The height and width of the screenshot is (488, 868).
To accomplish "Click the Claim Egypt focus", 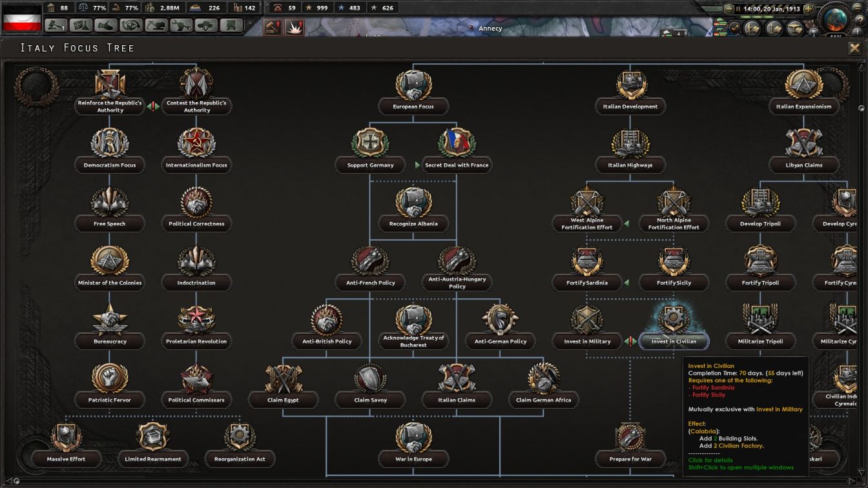I will pos(284,385).
